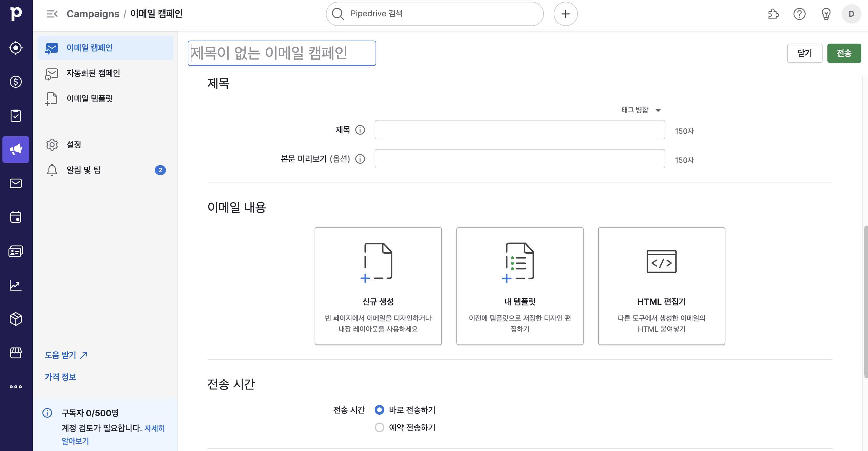The width and height of the screenshot is (868, 451).
Task: Open the Leads radar icon in sidebar
Action: point(15,48)
